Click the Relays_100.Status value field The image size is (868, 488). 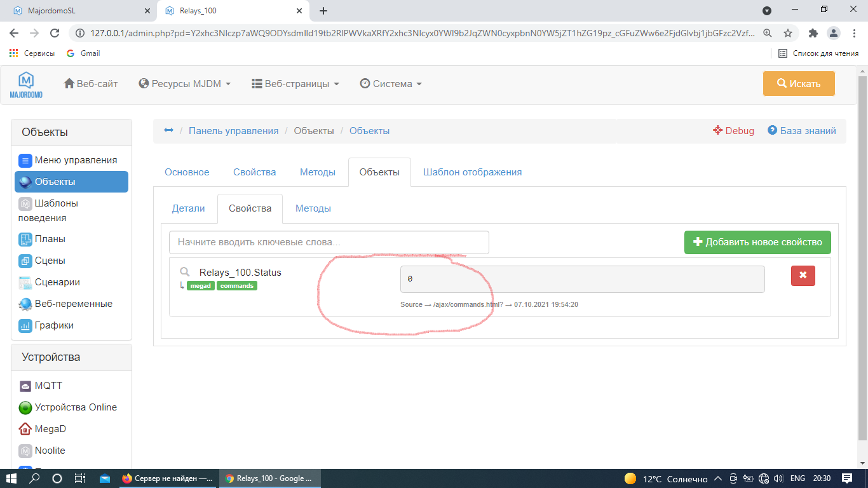pos(583,279)
